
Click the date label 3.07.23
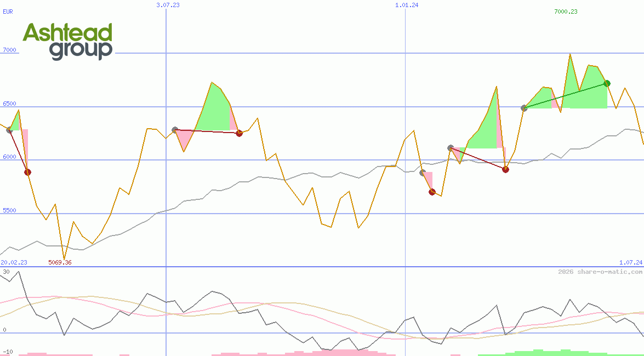pos(167,4)
